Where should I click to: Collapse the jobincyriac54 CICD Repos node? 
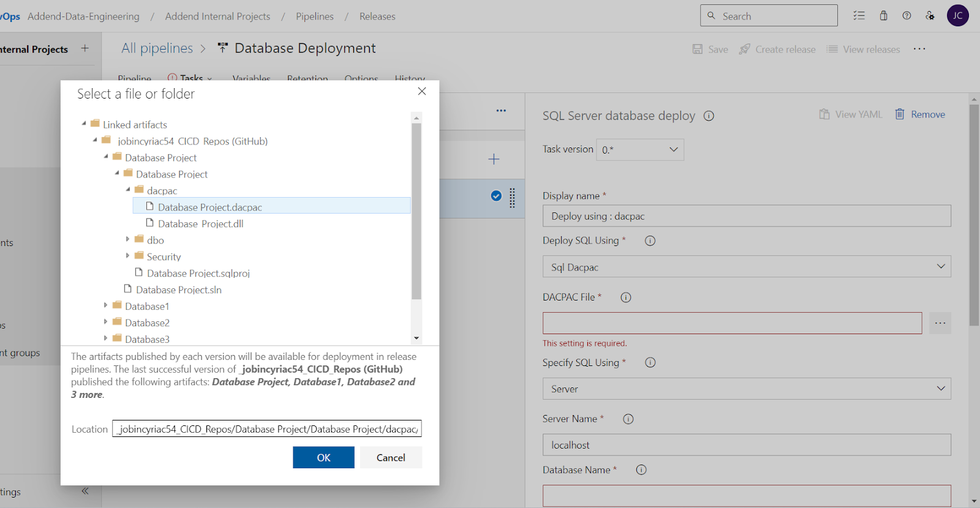coord(95,140)
